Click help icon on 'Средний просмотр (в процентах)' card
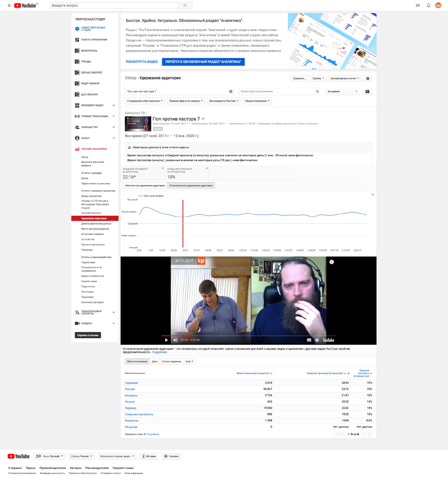This screenshot has height=481, width=448. click(207, 168)
